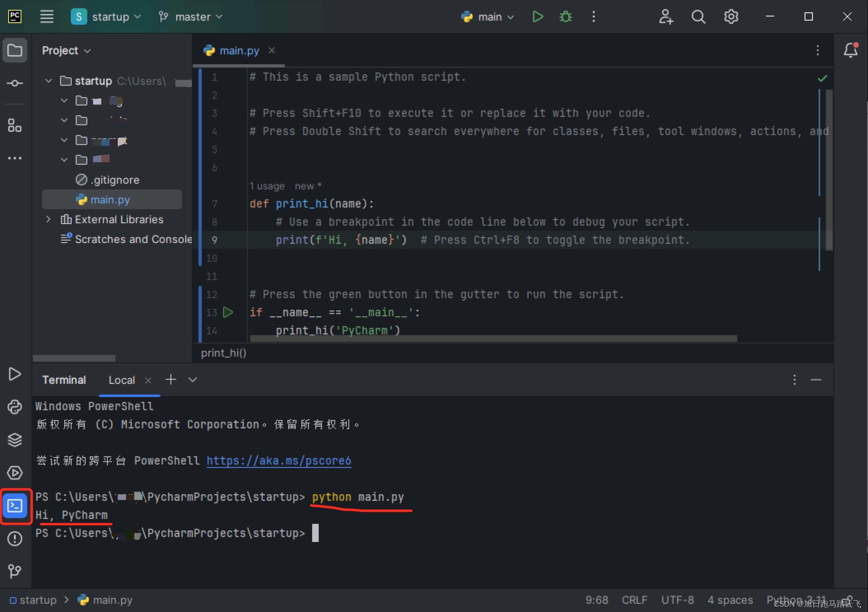
Task: Open Python Packages layers icon
Action: 15,440
